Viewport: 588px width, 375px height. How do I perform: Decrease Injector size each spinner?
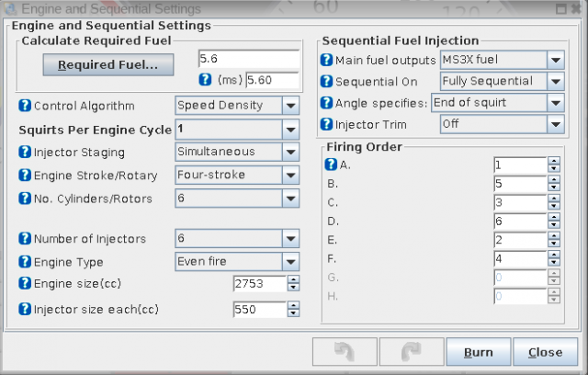click(x=293, y=314)
